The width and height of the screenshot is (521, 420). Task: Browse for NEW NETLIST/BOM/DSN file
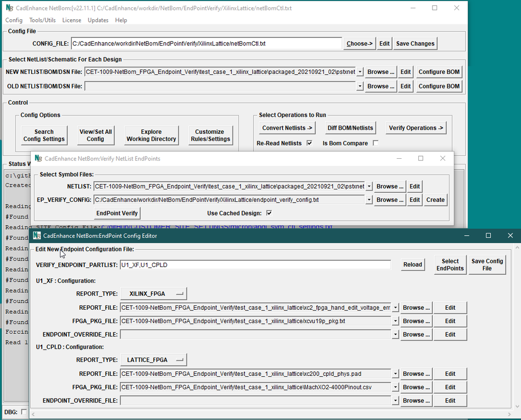coord(380,72)
